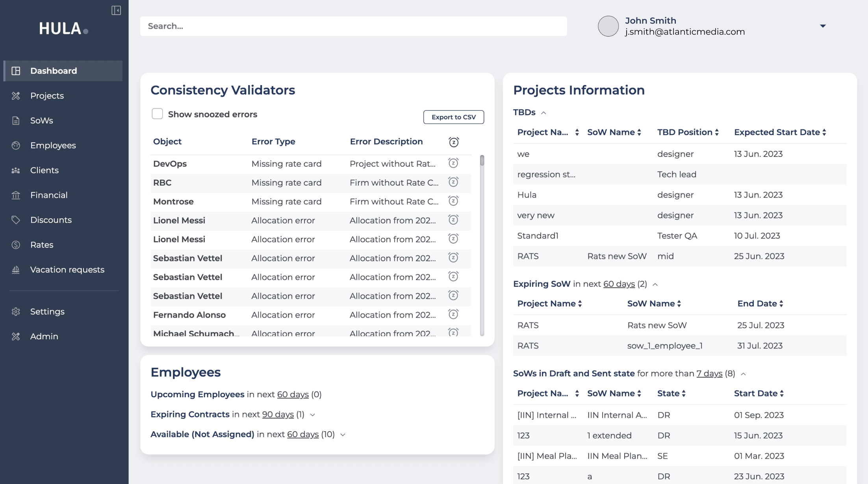Enable Show snoozed errors checkbox

pos(157,114)
